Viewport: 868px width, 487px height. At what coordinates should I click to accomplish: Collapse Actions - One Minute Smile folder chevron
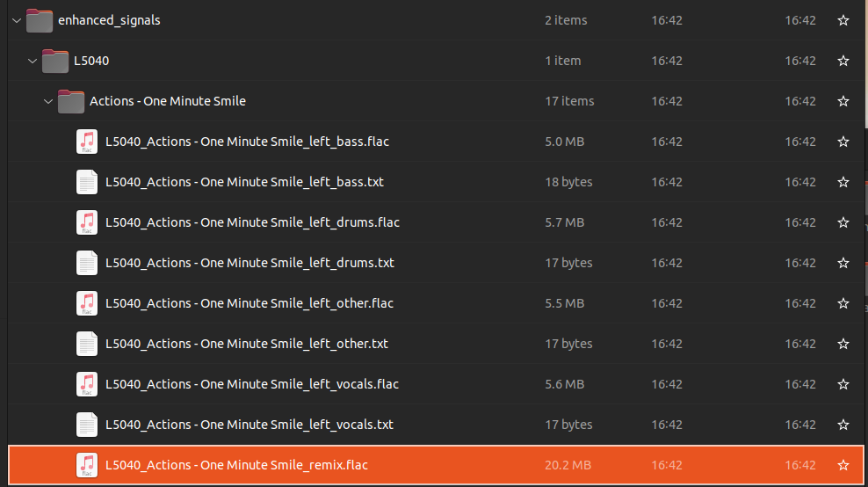tap(48, 101)
